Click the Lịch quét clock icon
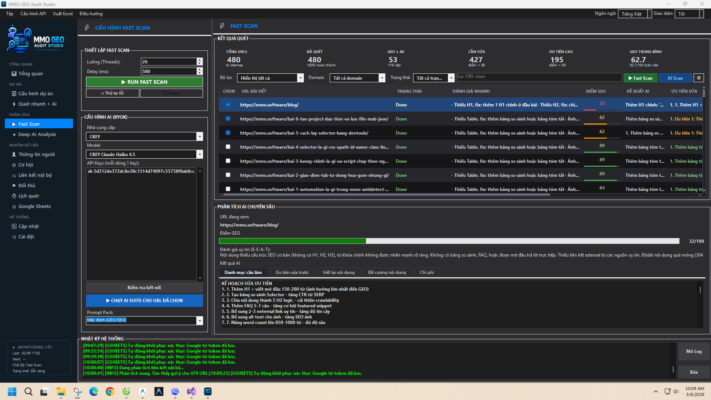The image size is (711, 400). [x=14, y=196]
